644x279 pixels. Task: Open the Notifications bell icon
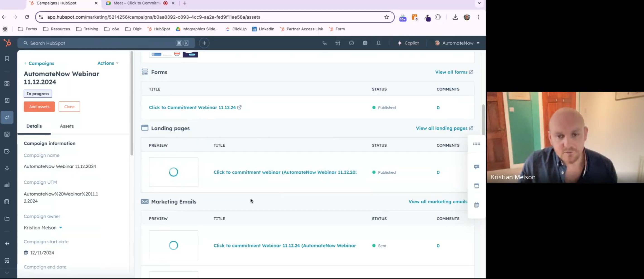tap(379, 43)
